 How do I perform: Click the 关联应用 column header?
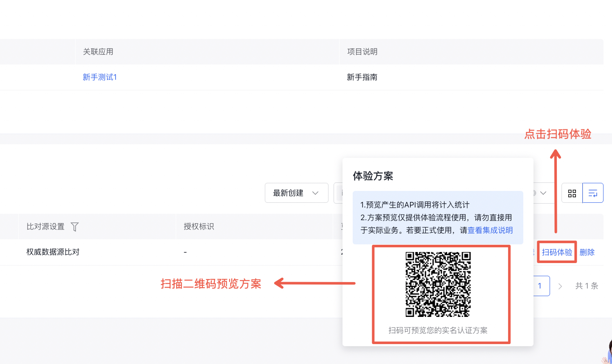coord(98,52)
